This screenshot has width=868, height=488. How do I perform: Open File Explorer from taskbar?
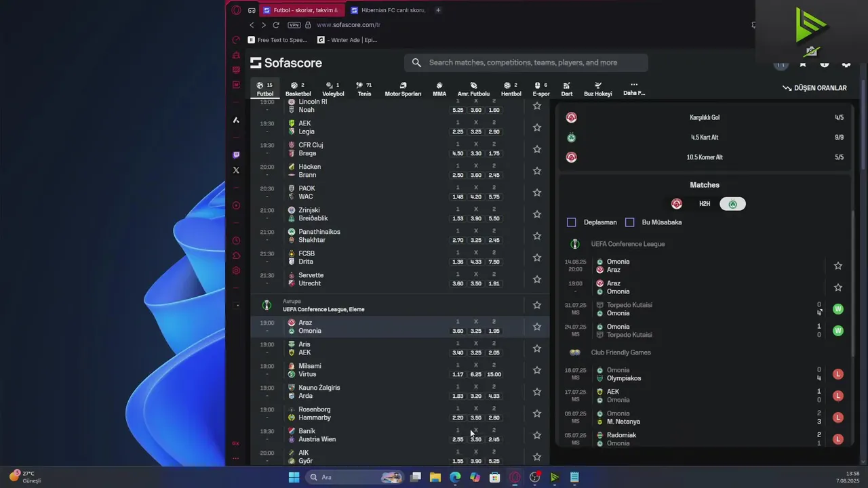coord(435,477)
